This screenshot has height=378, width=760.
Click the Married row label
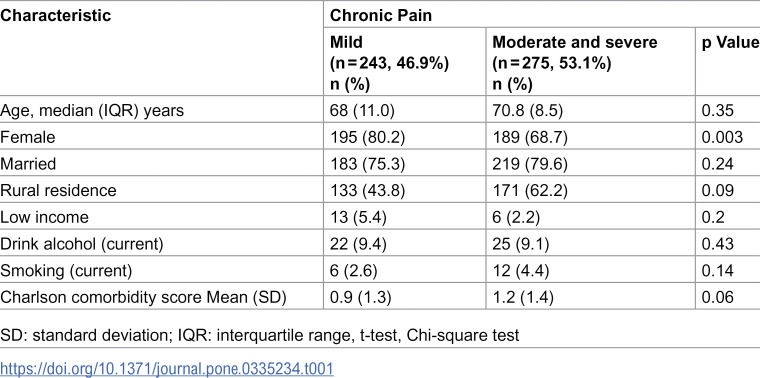28,164
